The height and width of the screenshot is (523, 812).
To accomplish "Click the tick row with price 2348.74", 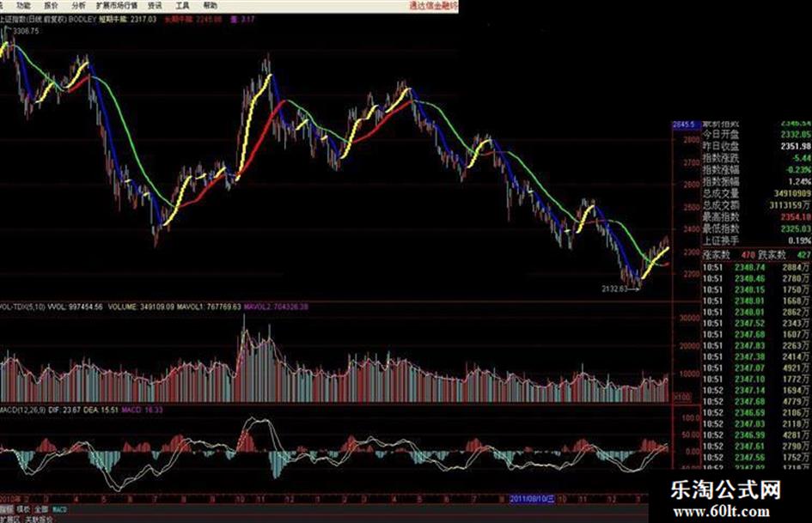I will click(757, 268).
